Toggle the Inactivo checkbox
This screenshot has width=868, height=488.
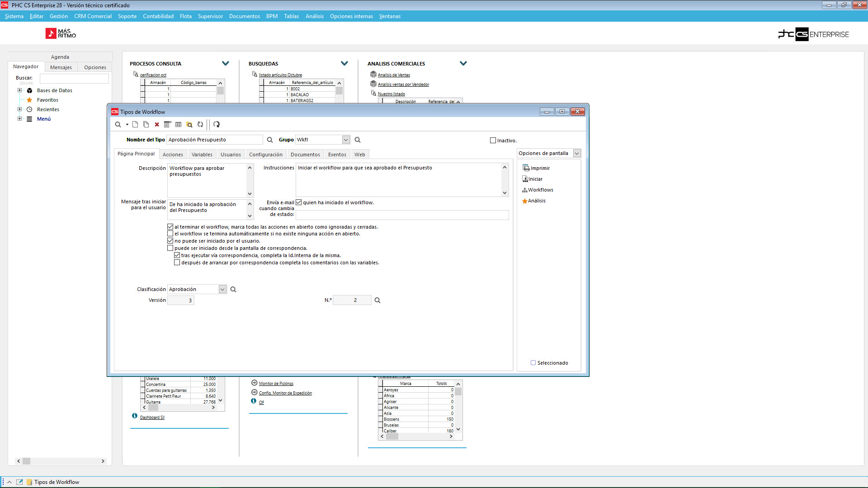click(493, 141)
